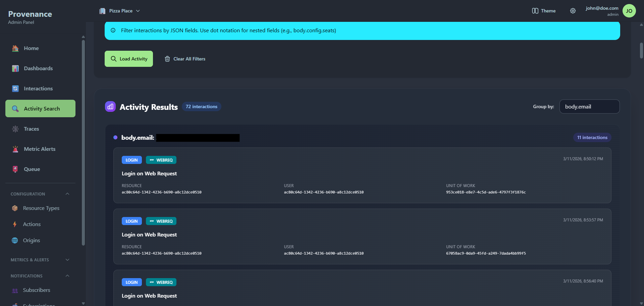Screen dimensions: 644x306
Task: Click the Group by body.email field
Action: 589,106
